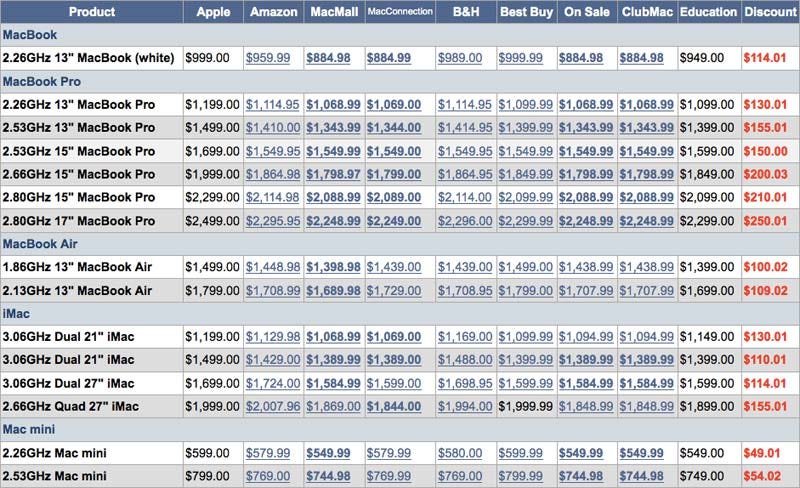
Task: Select the Mac mini section heading
Action: point(29,430)
